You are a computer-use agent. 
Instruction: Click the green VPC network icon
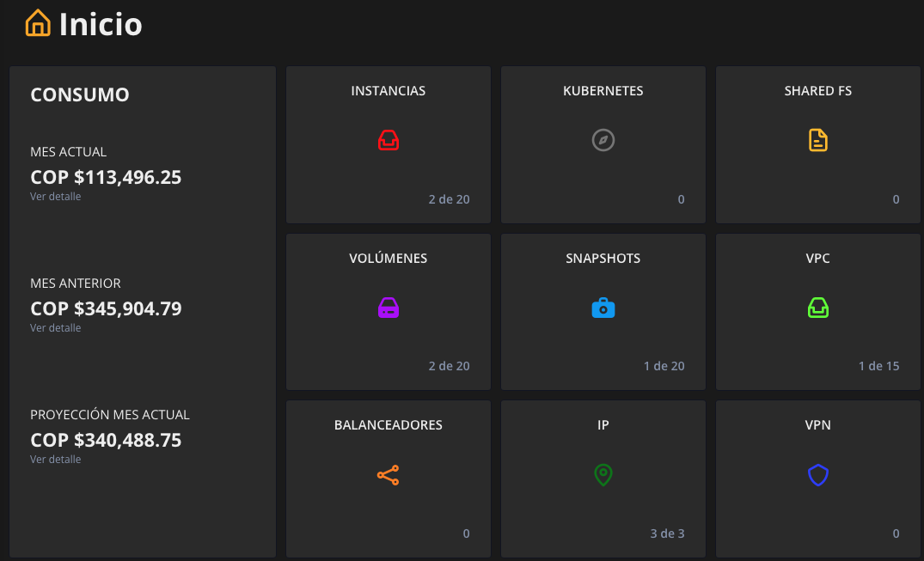tap(817, 307)
